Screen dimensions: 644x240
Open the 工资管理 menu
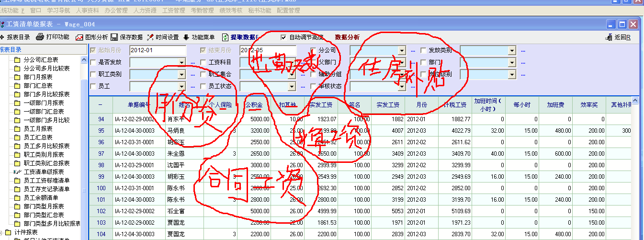(173, 10)
